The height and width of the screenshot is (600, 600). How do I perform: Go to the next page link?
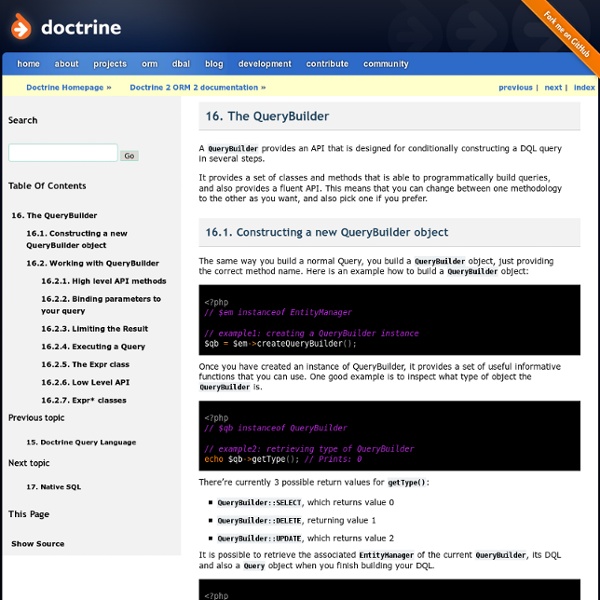(x=553, y=87)
